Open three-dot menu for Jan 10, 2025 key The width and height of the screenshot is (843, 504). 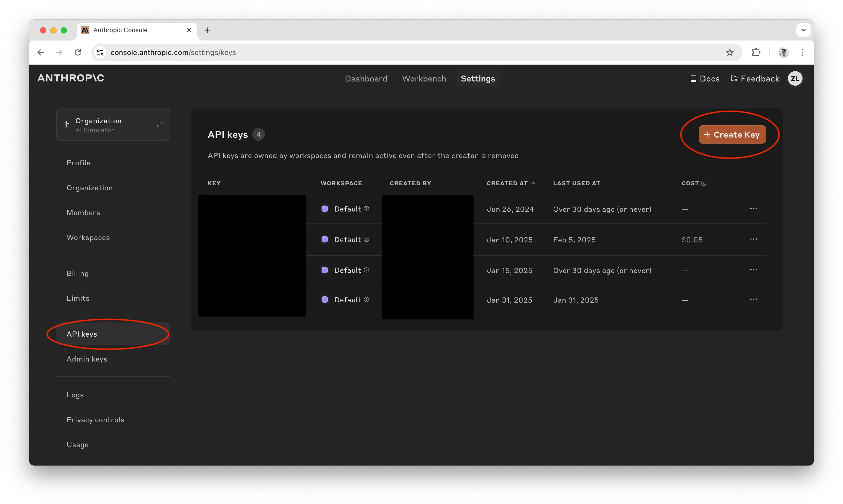[753, 239]
